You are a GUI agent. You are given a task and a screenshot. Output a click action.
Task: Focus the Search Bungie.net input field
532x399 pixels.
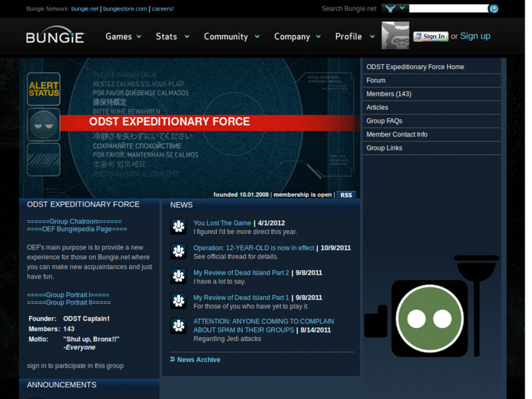click(448, 9)
